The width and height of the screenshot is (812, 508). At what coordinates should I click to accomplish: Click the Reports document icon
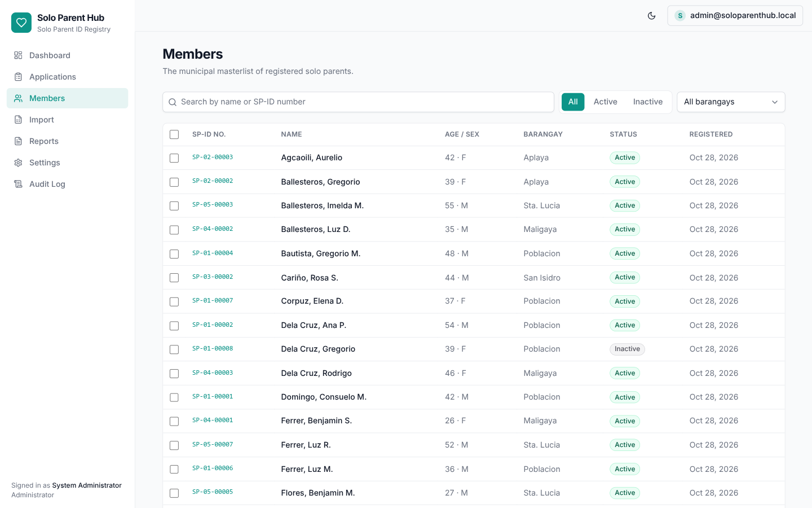point(18,141)
